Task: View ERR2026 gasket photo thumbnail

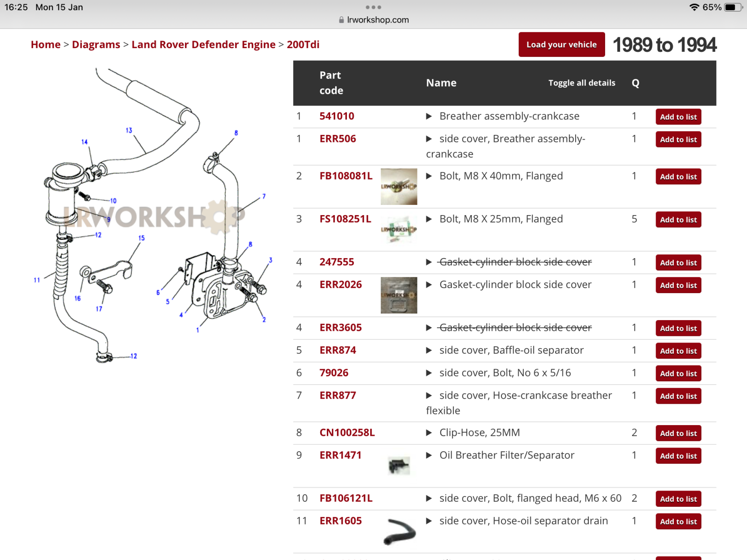Action: 399,295
